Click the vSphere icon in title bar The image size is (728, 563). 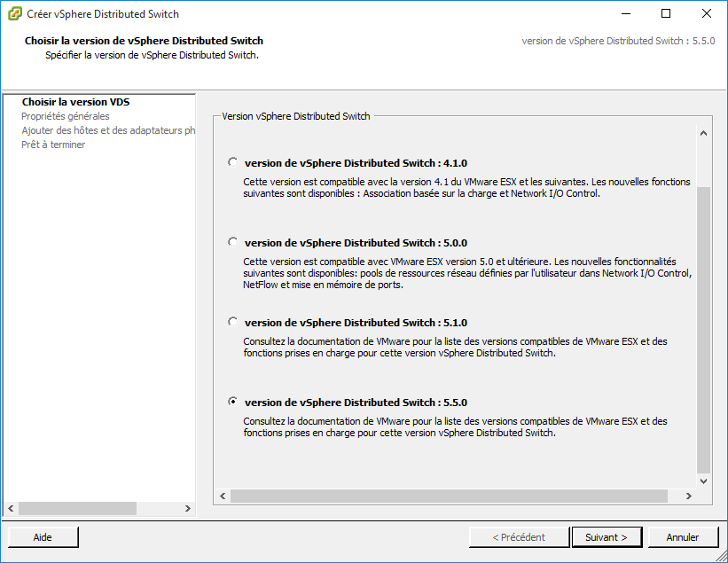tap(15, 13)
